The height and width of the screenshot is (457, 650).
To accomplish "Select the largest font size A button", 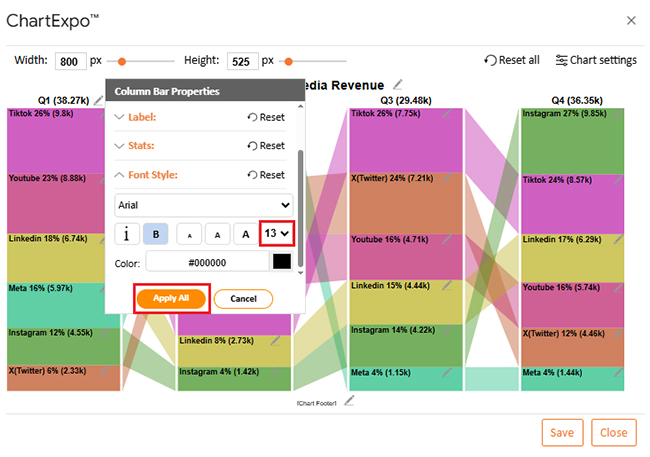I will click(x=244, y=234).
